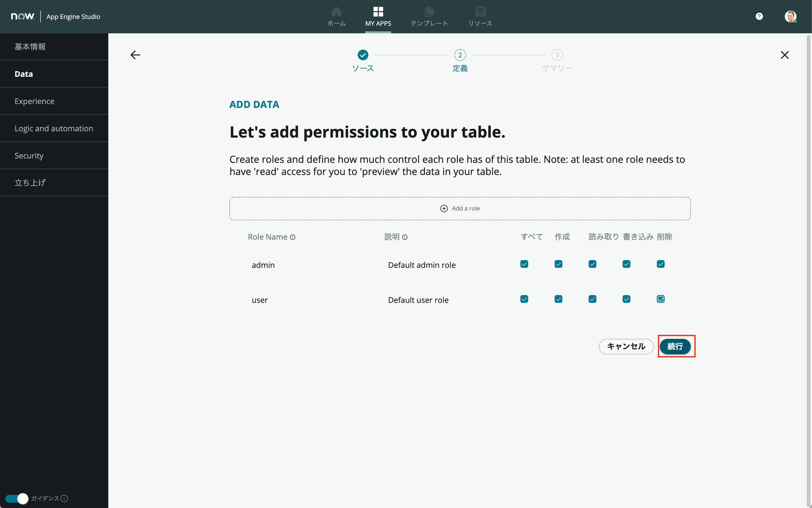The height and width of the screenshot is (508, 812).
Task: Open the user profile avatar
Action: tap(790, 16)
